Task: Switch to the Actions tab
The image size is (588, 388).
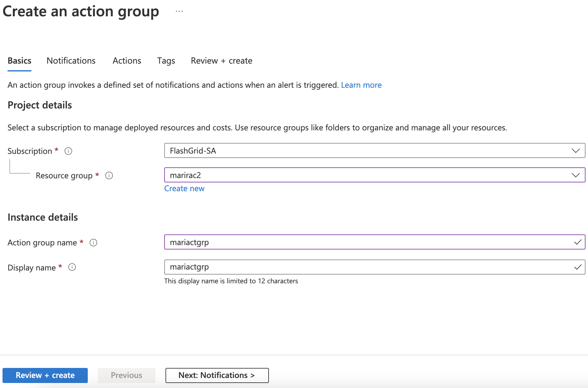Action: [x=127, y=61]
